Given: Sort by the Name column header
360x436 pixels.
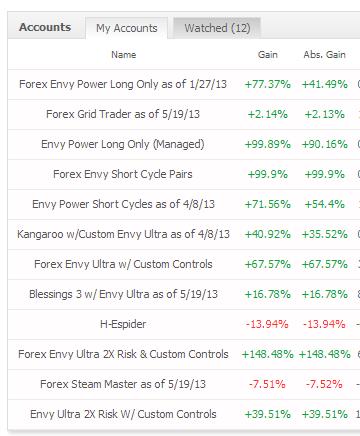Looking at the screenshot, I should (123, 55).
